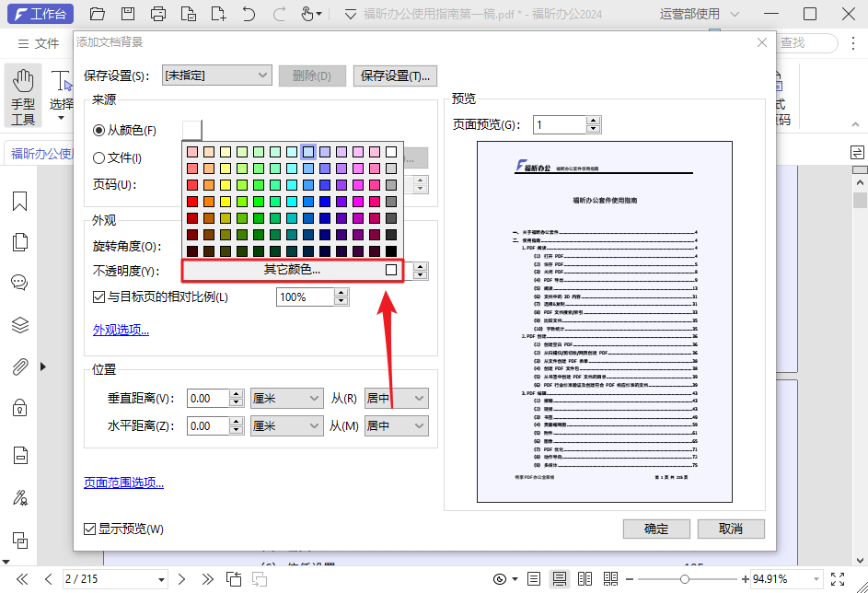Image resolution: width=868 pixels, height=593 pixels.
Task: Open the security lock panel
Action: click(19, 407)
